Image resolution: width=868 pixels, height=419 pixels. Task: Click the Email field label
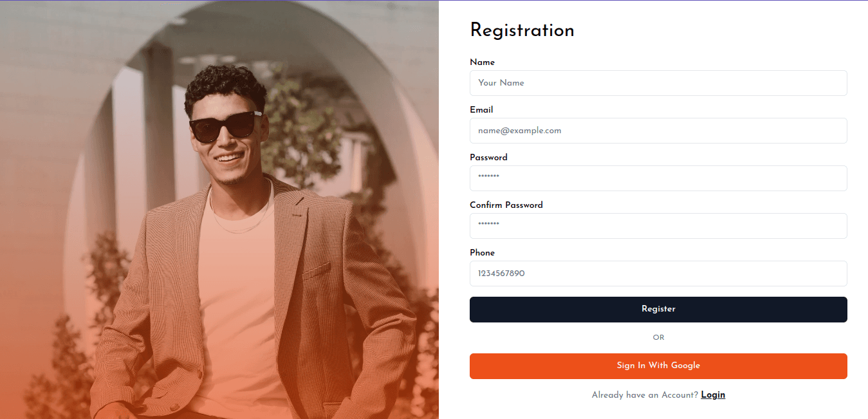(x=481, y=110)
